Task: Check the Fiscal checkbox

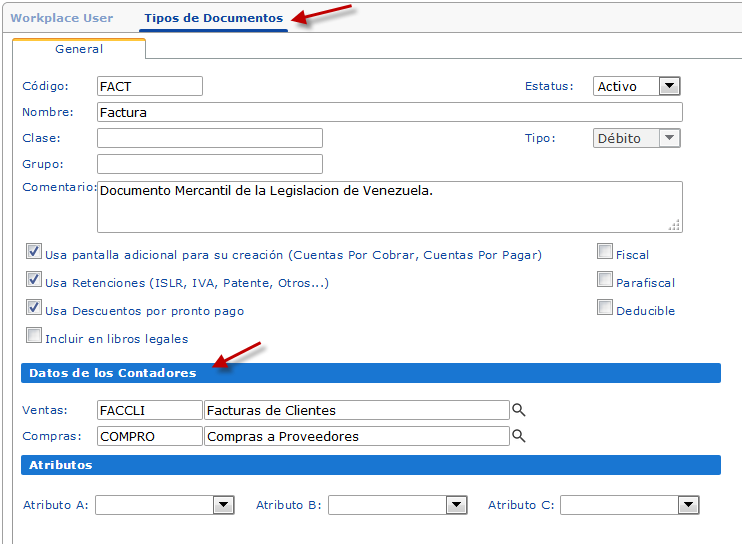Action: [605, 252]
